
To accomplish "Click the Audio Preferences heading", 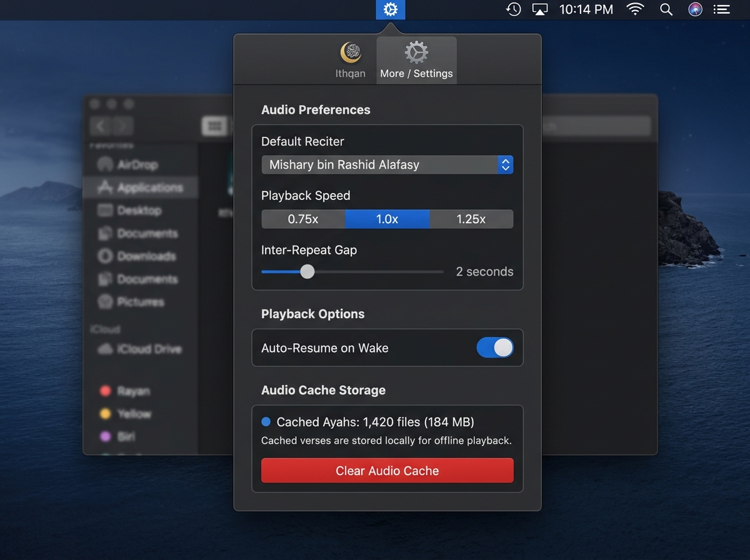I will (316, 110).
